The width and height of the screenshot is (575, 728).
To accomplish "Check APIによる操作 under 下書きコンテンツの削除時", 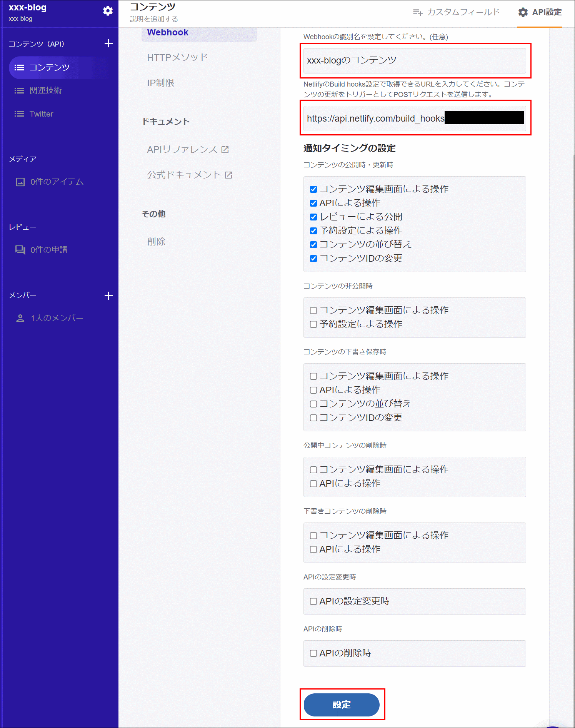I will click(x=313, y=549).
